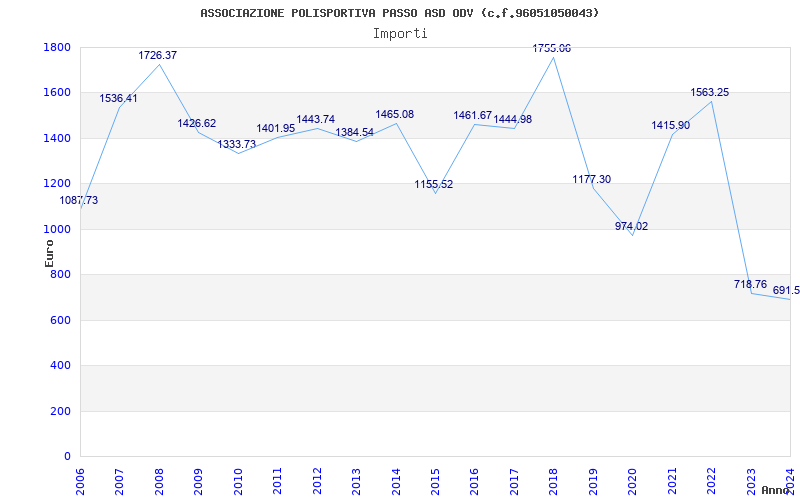The width and height of the screenshot is (800, 500).
Task: Click the 2016 year label
Action: click(x=474, y=482)
